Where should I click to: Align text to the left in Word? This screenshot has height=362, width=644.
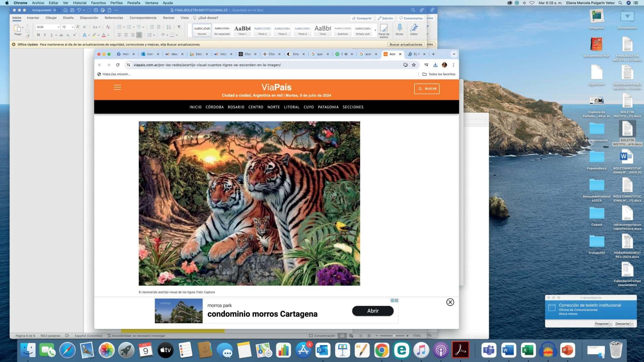pyautogui.click(x=119, y=35)
